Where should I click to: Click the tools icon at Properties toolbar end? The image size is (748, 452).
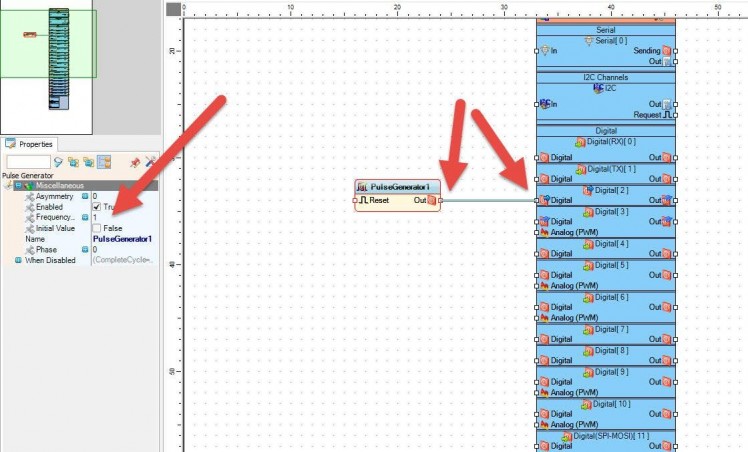tap(151, 162)
